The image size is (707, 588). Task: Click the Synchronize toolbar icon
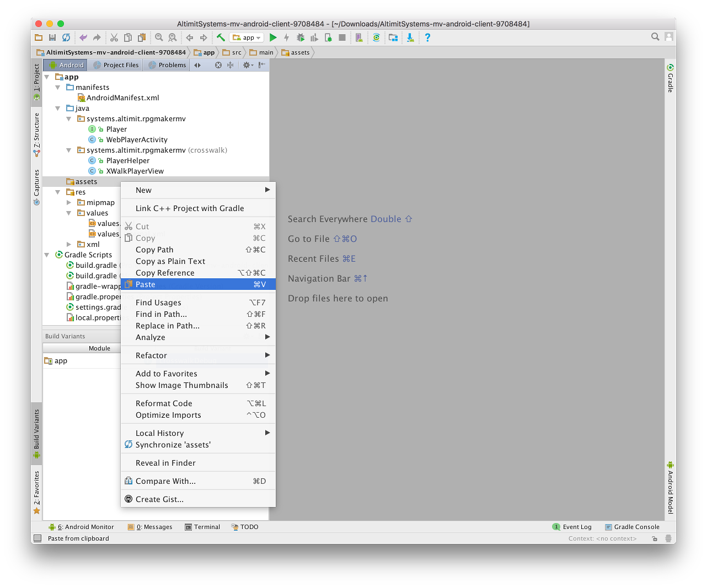pos(66,37)
